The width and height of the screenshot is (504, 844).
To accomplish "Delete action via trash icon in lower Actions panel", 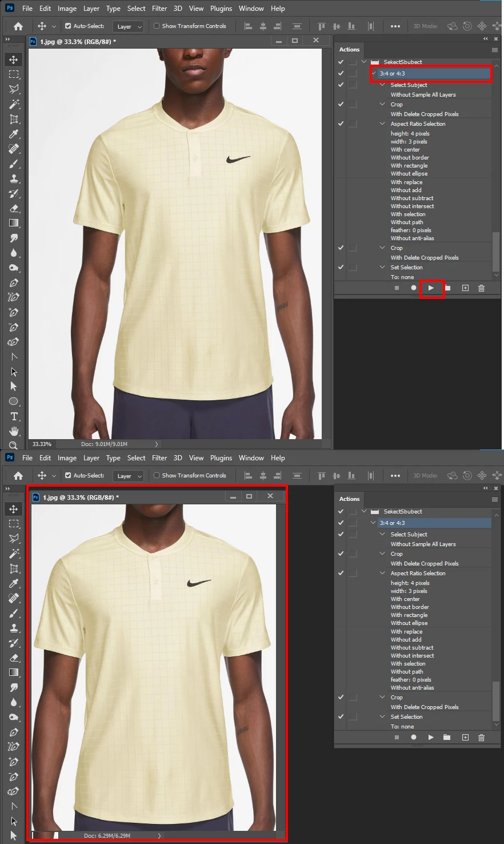I will (481, 738).
